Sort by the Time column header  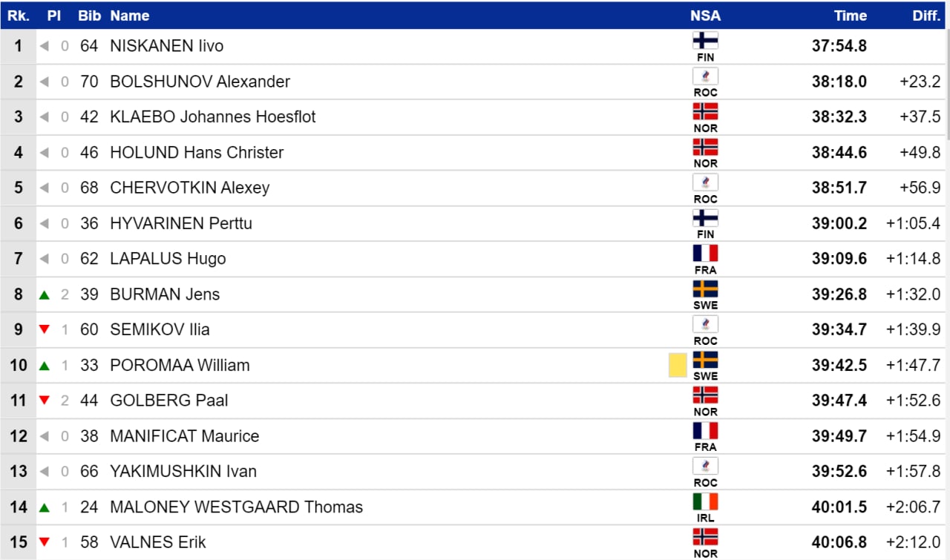coord(850,16)
